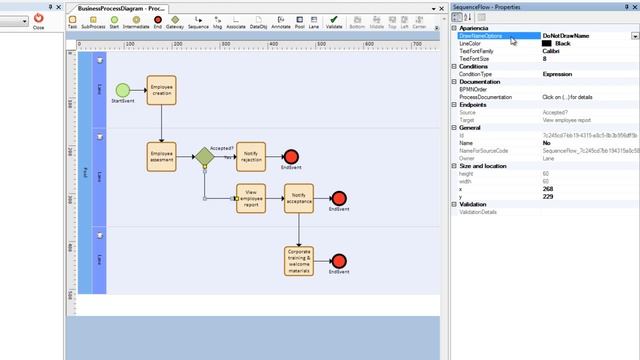Sort properties alphabetically
Viewport: 640px width, 360px height.
(x=468, y=17)
